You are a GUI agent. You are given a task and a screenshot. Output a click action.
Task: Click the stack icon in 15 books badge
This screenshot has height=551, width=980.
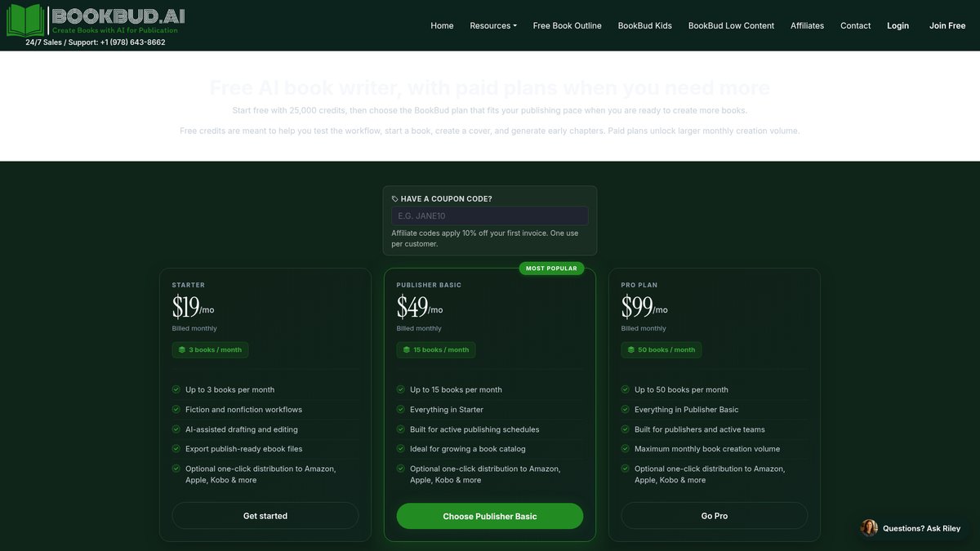[x=406, y=349]
